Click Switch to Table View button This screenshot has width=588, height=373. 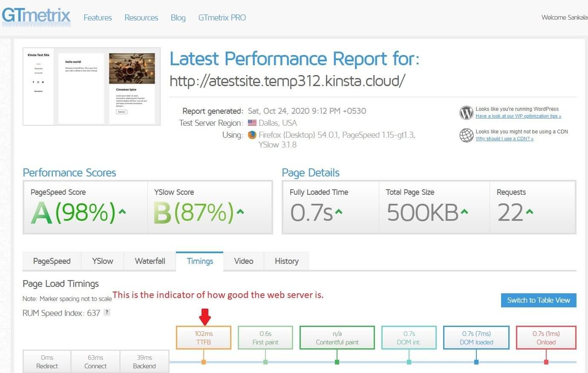click(x=539, y=300)
